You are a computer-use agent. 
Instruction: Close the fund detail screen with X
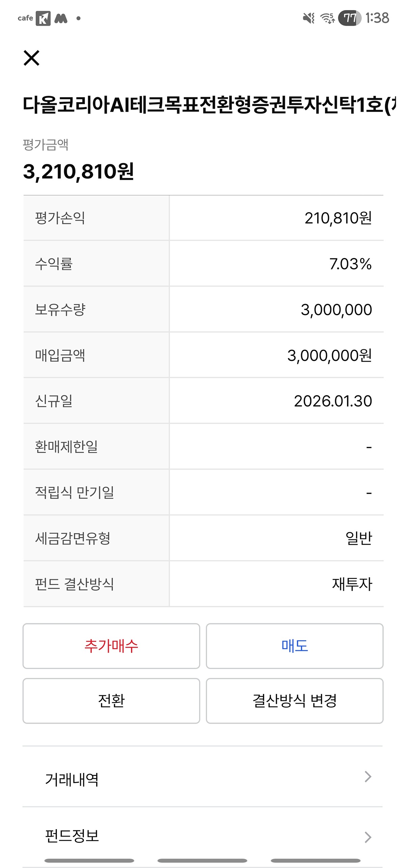[x=31, y=58]
